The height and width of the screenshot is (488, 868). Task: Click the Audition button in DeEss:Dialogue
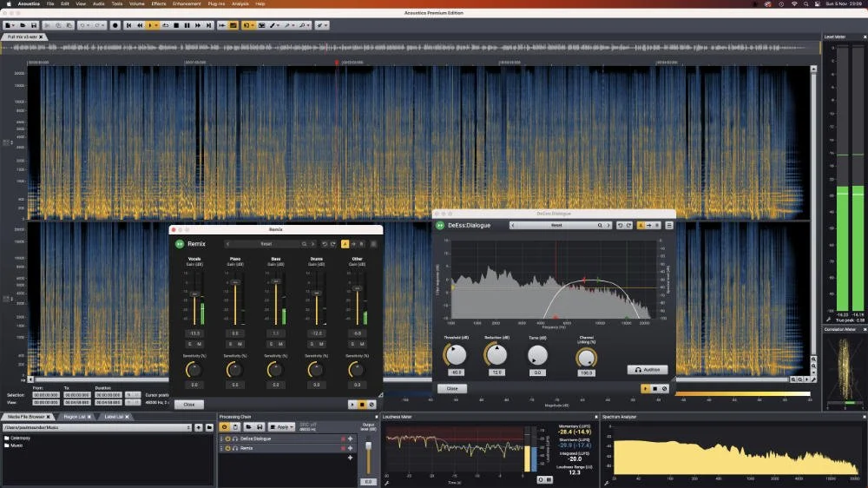(648, 369)
